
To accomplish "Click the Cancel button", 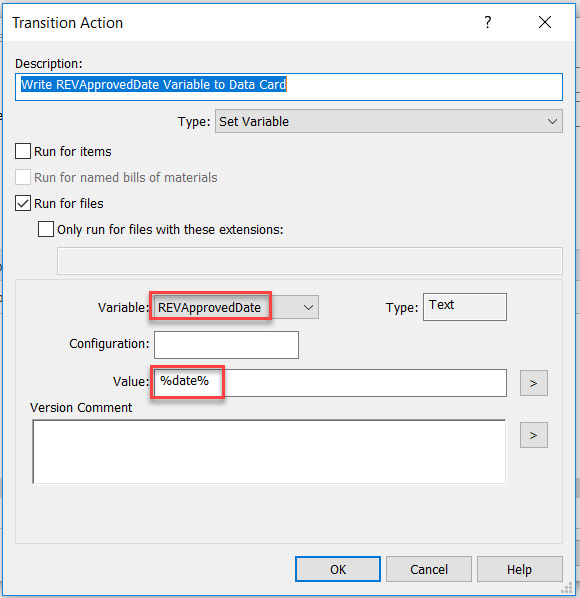I will coord(429,569).
